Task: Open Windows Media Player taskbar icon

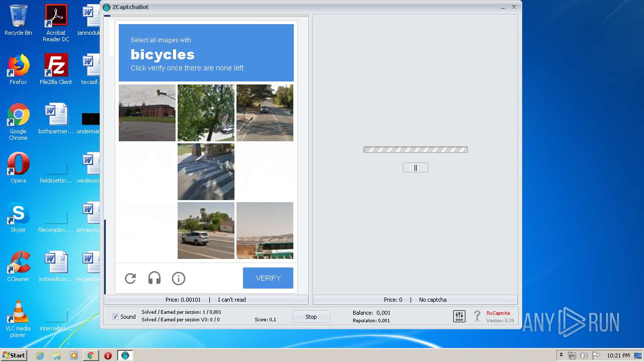Action: pos(74,355)
